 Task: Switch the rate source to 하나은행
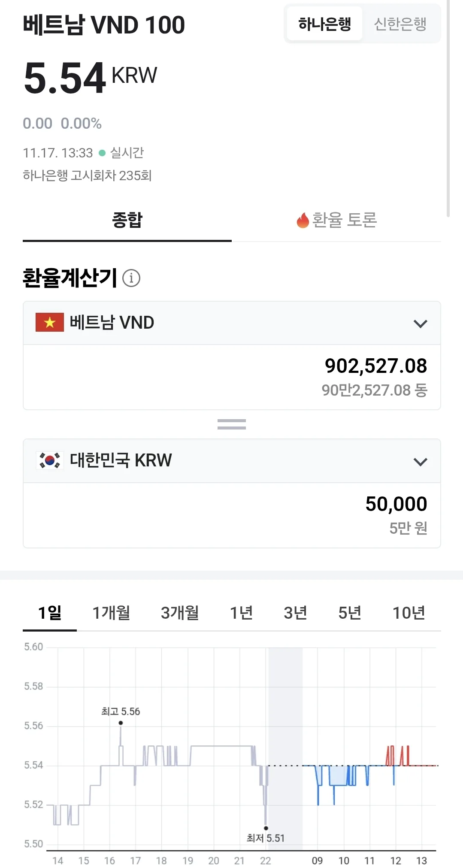(325, 24)
